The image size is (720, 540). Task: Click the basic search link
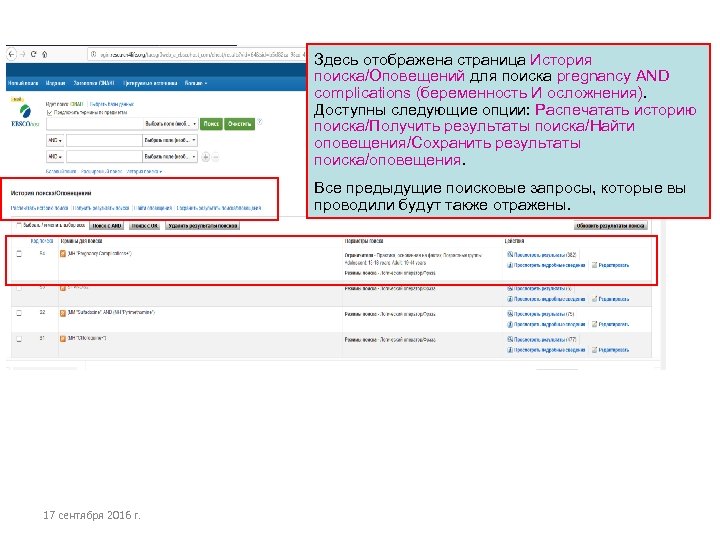pyautogui.click(x=61, y=171)
